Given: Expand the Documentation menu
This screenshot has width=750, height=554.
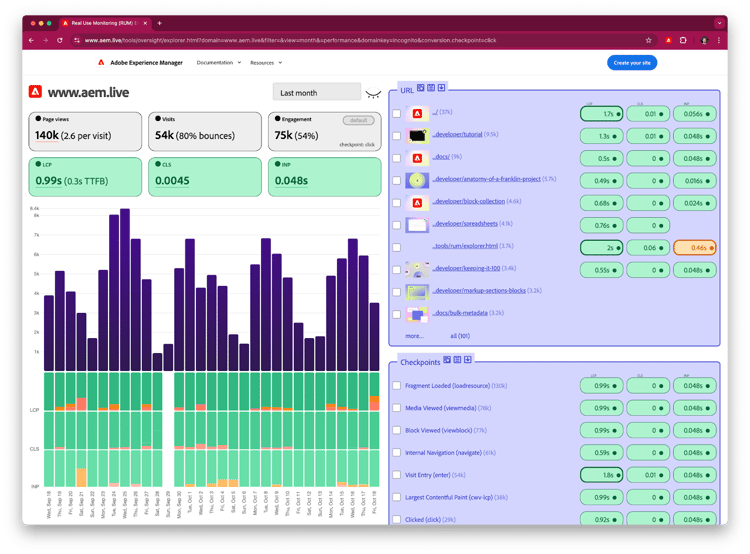Looking at the screenshot, I should click(x=219, y=63).
